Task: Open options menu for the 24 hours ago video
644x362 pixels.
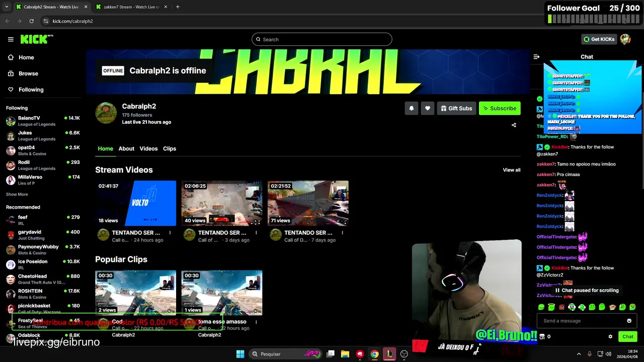Action: pos(170,233)
